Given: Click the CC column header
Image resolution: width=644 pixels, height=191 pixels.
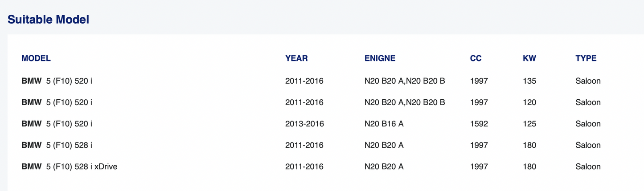Looking at the screenshot, I should tap(476, 58).
